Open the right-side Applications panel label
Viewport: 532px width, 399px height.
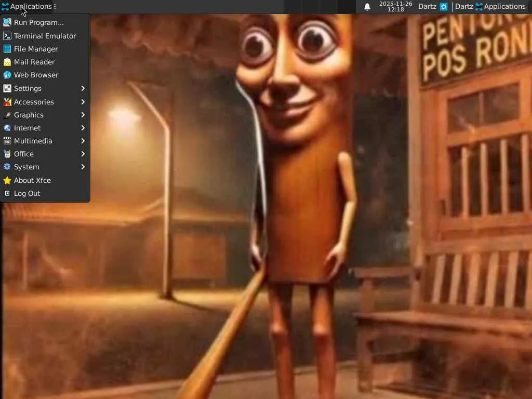(504, 6)
